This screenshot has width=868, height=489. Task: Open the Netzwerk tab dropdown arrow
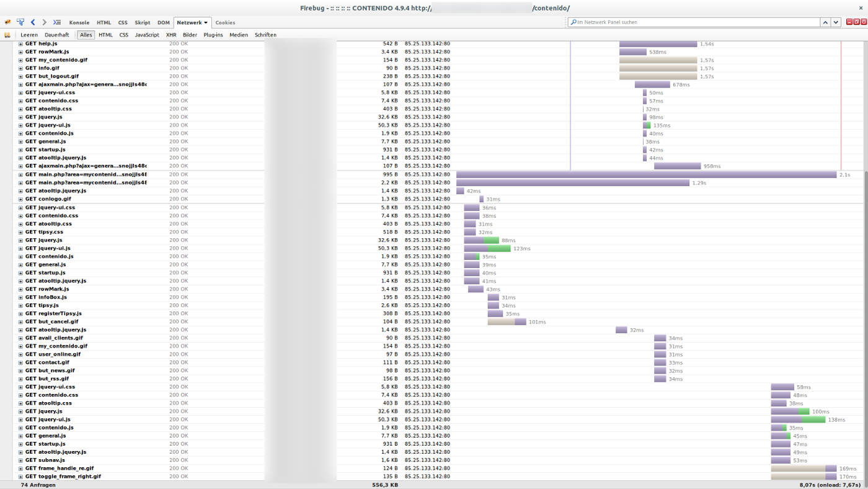(205, 23)
